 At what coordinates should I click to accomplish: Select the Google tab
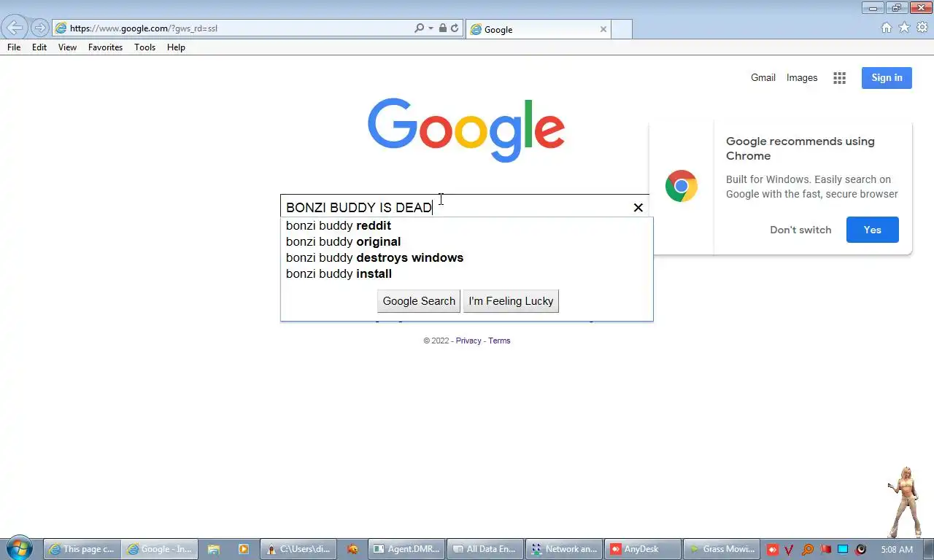(537, 29)
